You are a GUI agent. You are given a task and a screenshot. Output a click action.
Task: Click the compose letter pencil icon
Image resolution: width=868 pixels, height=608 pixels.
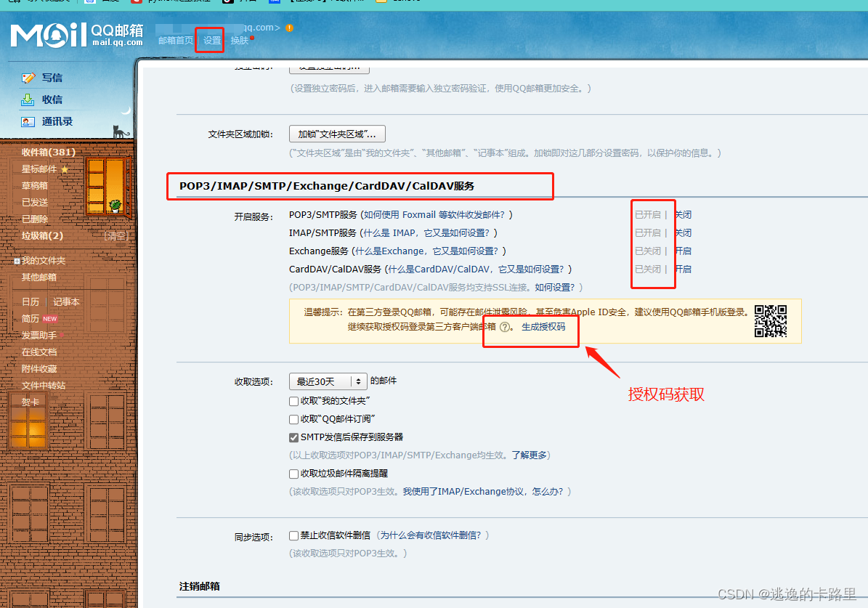[x=28, y=78]
